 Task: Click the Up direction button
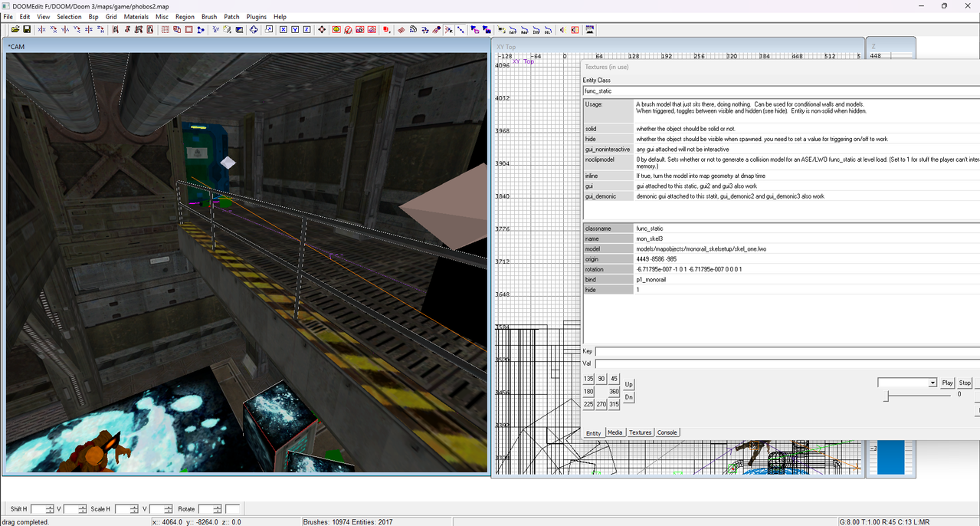point(629,384)
